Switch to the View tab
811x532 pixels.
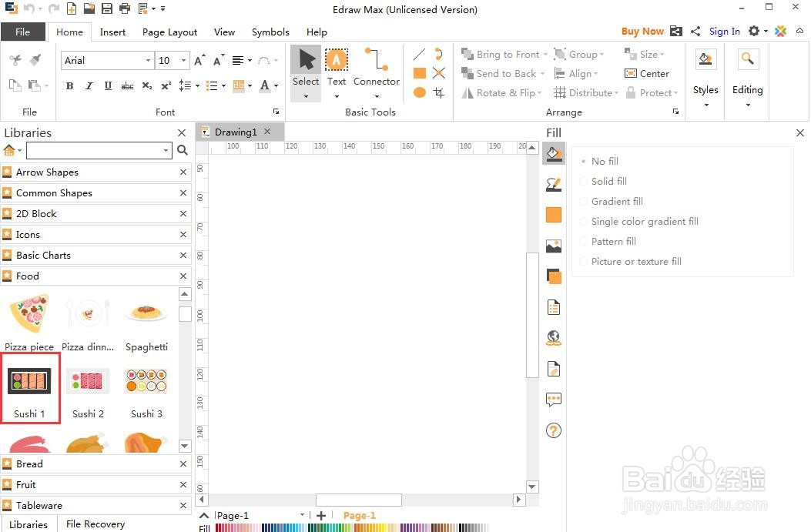tap(224, 32)
